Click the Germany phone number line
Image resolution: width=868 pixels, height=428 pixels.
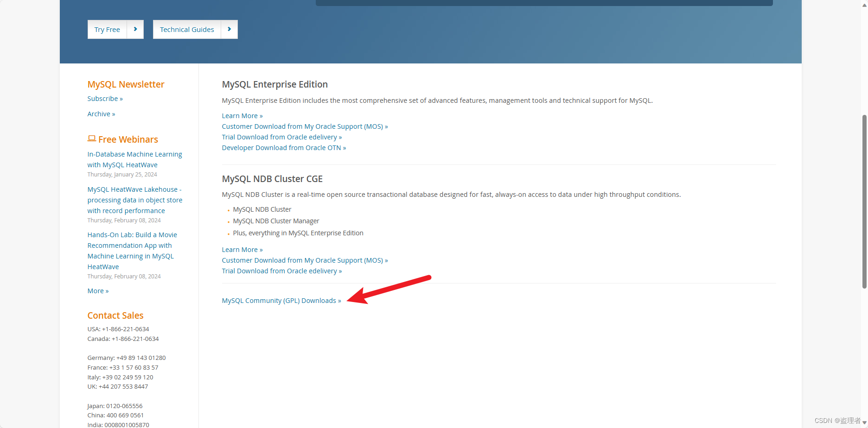[126, 358]
